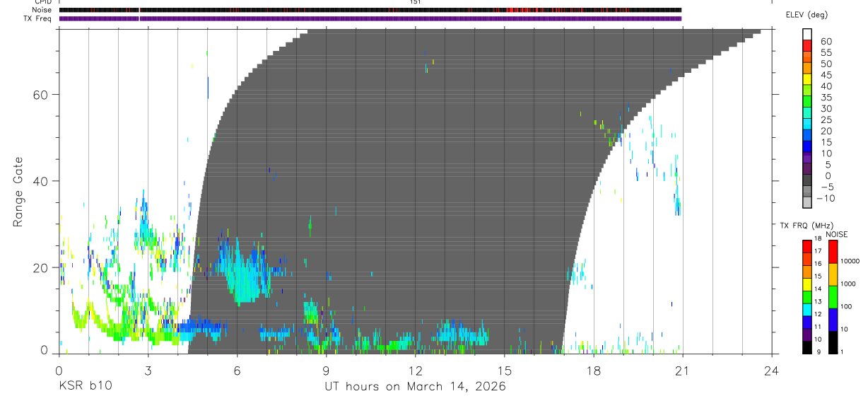Click the white top swatch of ELEV color bar
The image size is (868, 401).
click(807, 35)
